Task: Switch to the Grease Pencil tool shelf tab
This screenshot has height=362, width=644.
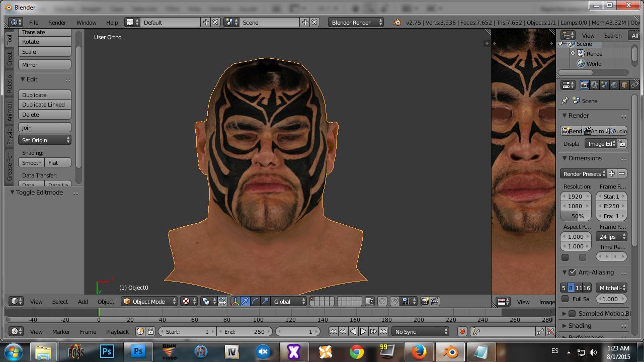Action: (10, 167)
